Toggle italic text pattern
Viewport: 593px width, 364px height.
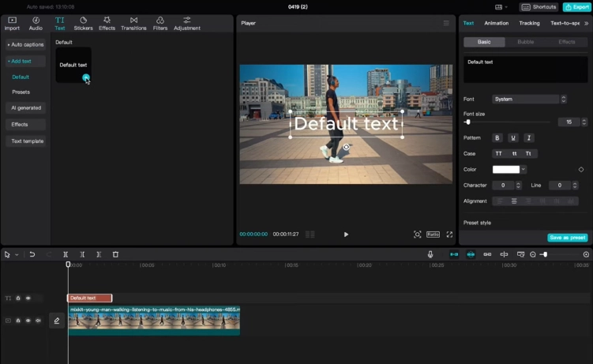click(x=529, y=138)
